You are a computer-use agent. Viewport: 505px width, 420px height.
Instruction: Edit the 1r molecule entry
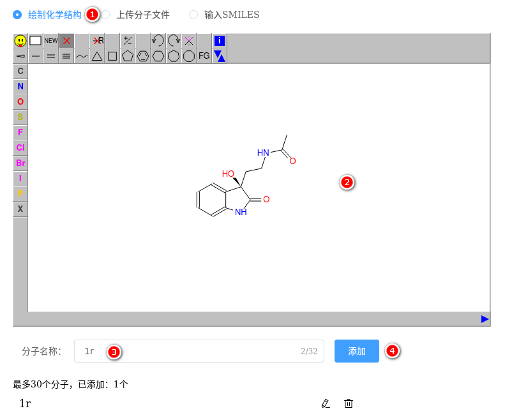[326, 403]
